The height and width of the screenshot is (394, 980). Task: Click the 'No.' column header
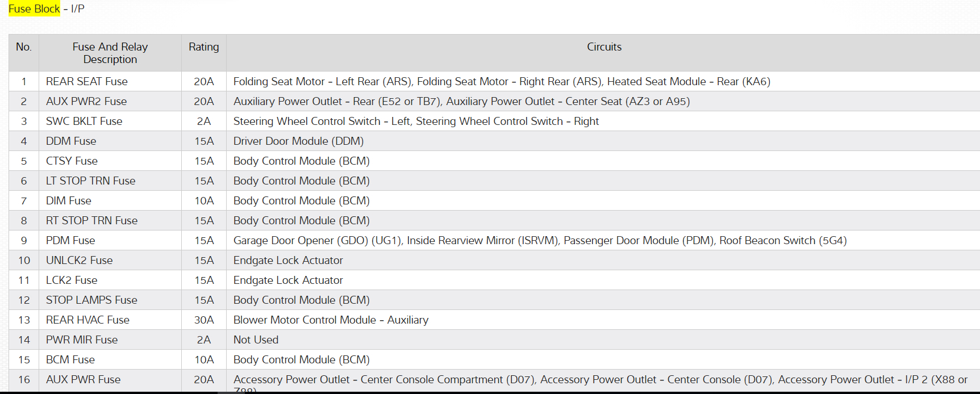pos(24,47)
